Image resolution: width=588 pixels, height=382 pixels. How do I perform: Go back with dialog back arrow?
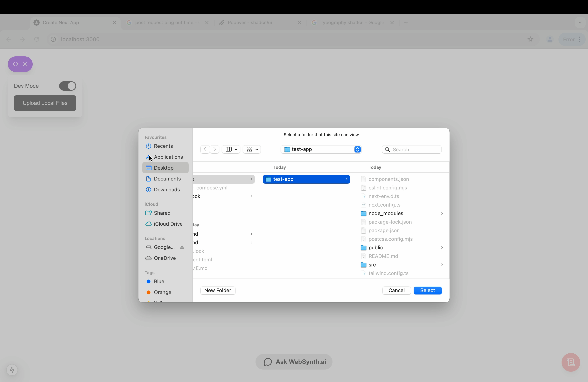(205, 149)
